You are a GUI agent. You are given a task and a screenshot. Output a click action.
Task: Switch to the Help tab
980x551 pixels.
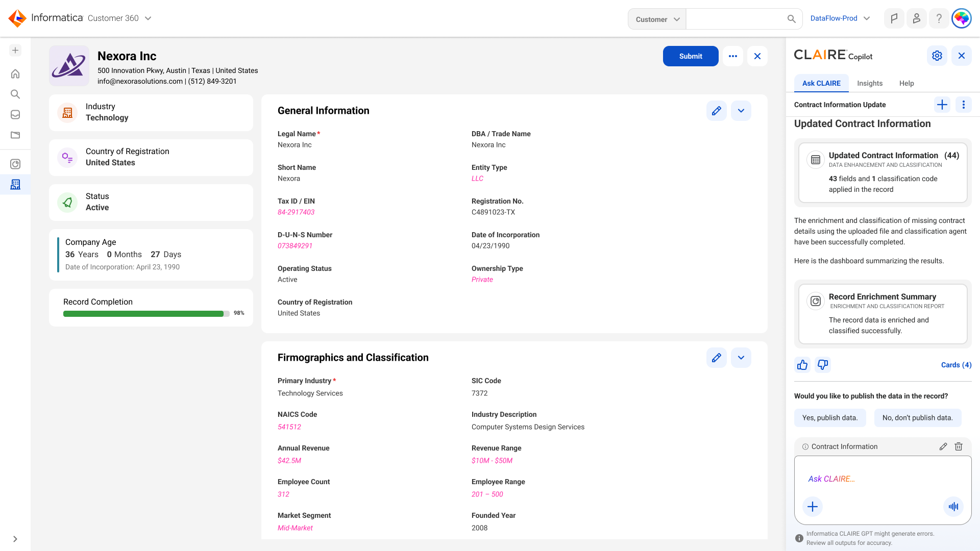pyautogui.click(x=906, y=83)
